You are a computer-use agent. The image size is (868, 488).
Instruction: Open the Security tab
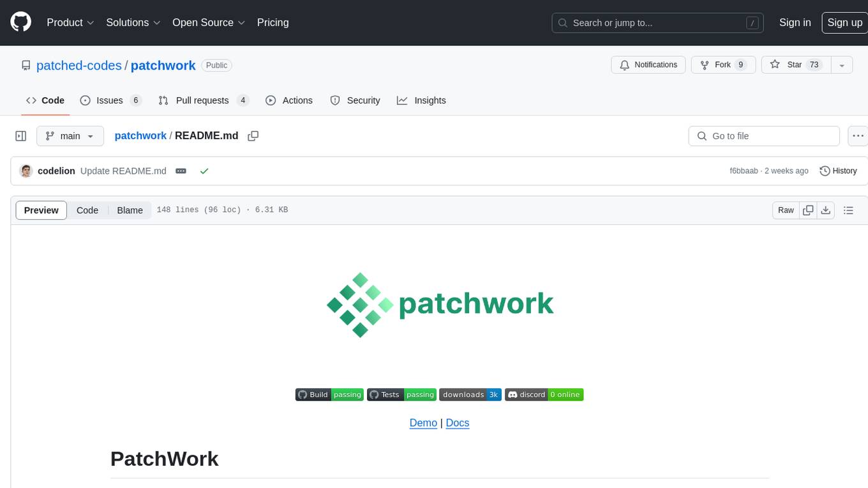click(x=355, y=100)
